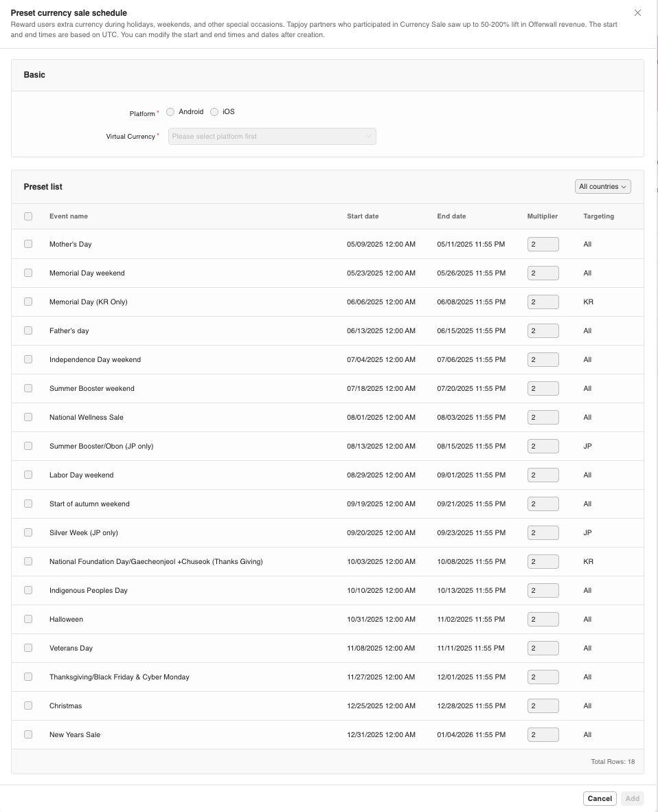Select the Android platform radio button
The width and height of the screenshot is (658, 812).
click(x=171, y=112)
